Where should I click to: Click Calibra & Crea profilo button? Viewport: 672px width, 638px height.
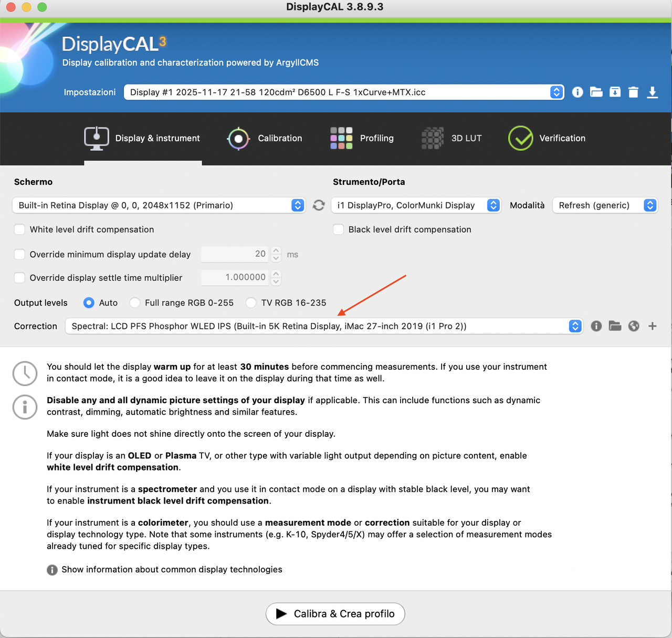click(335, 614)
